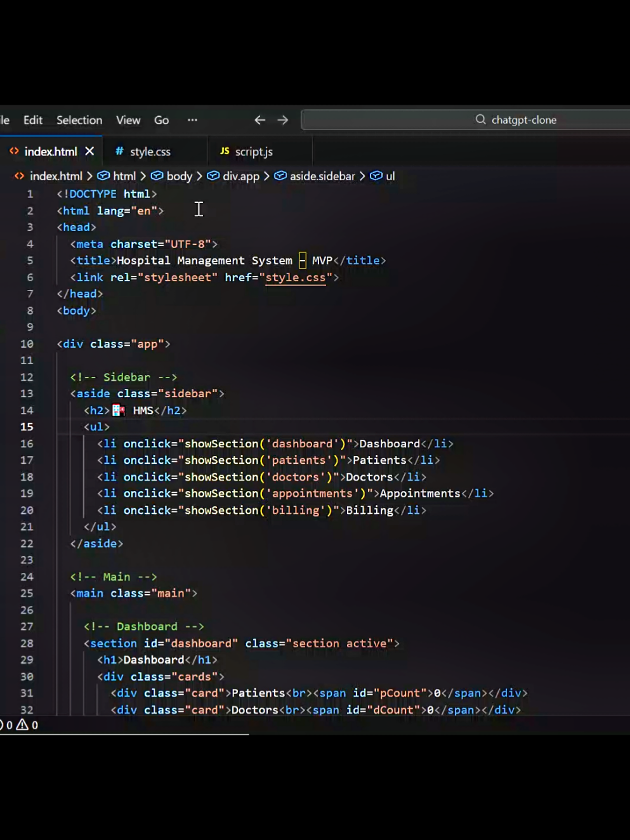
Task: Select html in the breadcrumb
Action: tap(124, 176)
